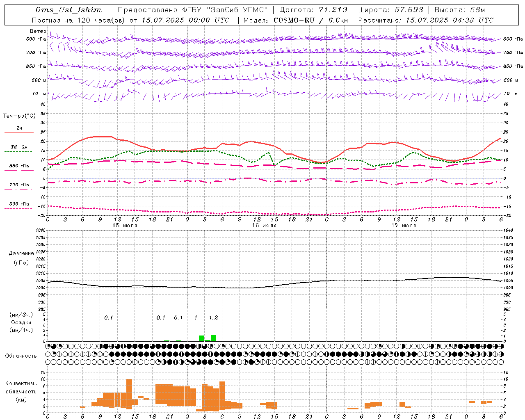Image resolution: width=525 pixels, height=420 pixels.
Task: Click the 15 июля date label
Action: (125, 226)
